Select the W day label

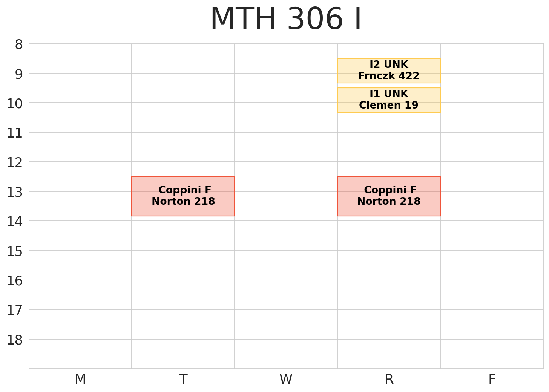(x=286, y=379)
